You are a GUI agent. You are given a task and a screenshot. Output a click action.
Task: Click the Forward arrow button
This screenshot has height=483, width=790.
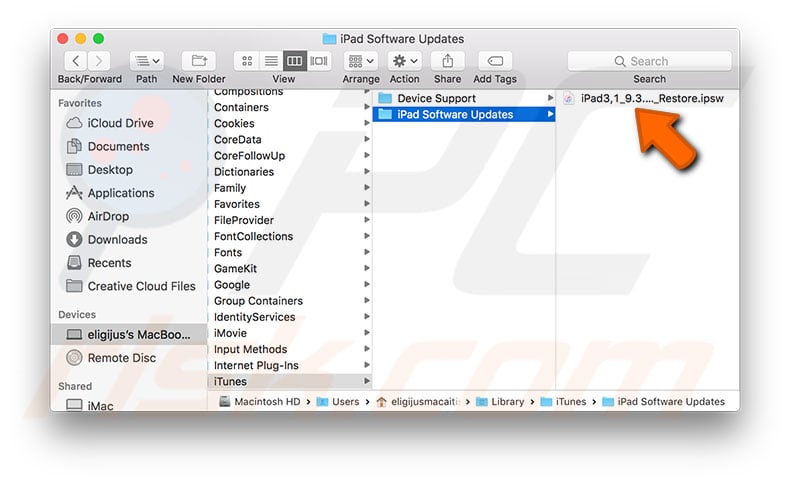click(x=101, y=61)
